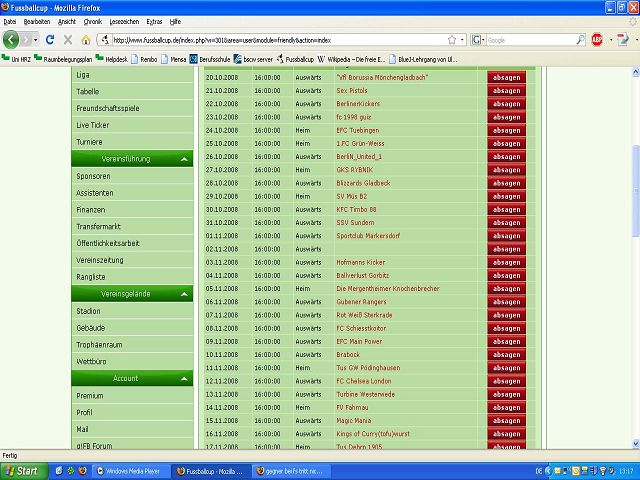Open the URL history dropdown arrow

(462, 40)
